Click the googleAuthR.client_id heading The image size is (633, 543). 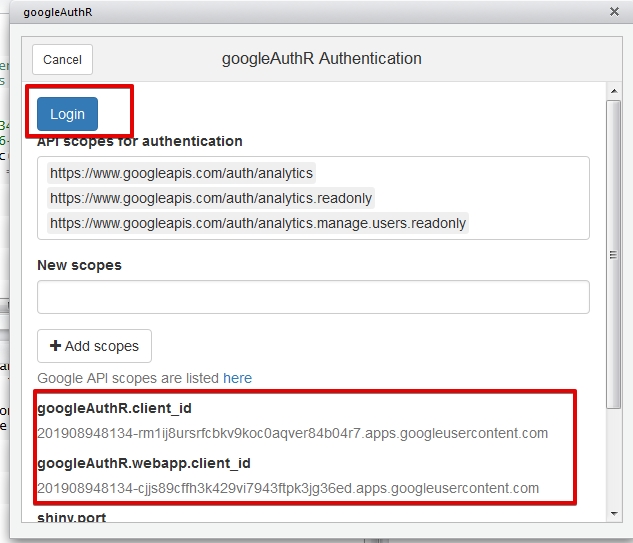[x=114, y=408]
